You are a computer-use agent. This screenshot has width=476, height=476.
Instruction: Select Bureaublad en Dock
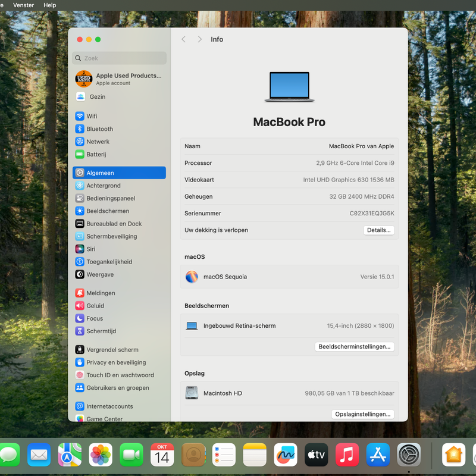tap(120, 224)
